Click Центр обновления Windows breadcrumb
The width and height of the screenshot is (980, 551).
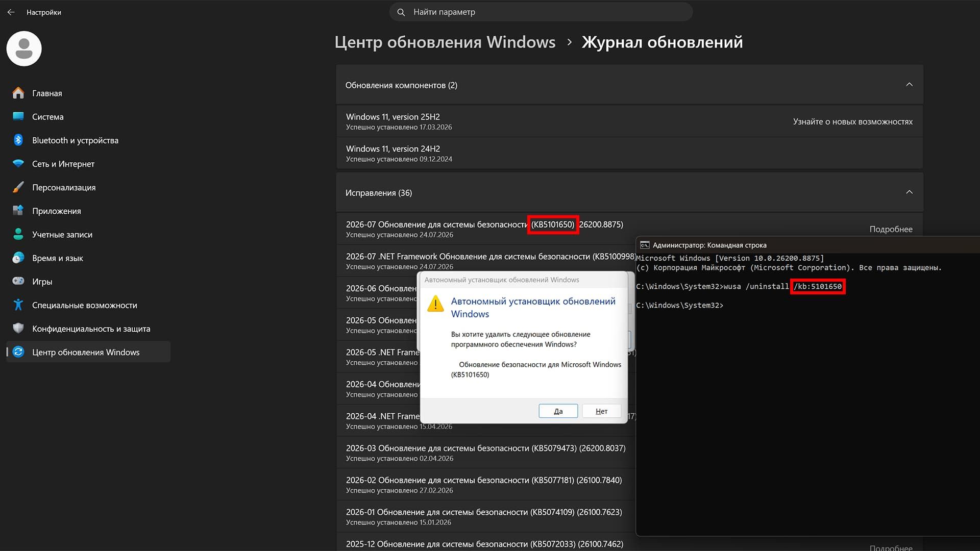(x=445, y=42)
